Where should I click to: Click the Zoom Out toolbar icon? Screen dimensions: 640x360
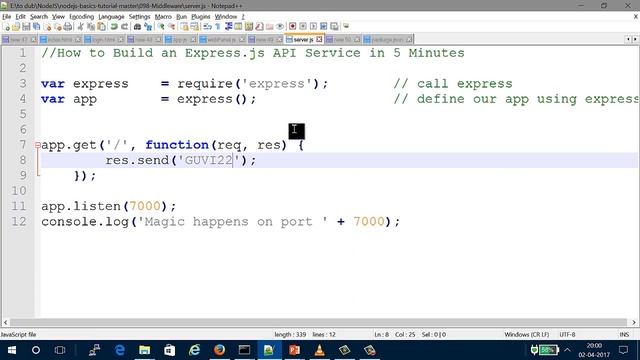click(x=171, y=27)
